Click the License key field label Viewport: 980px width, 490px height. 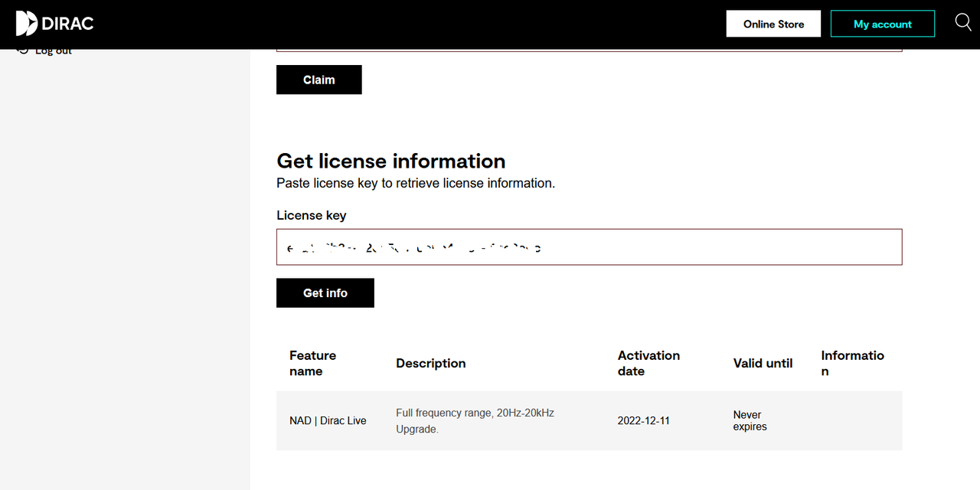(312, 215)
